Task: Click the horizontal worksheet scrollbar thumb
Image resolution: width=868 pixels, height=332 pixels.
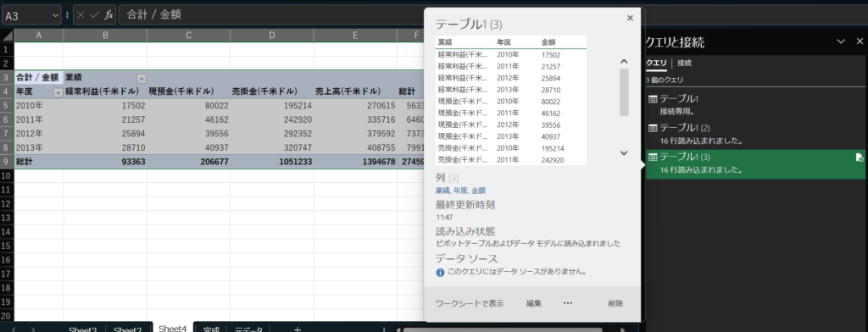Action: coord(502,329)
